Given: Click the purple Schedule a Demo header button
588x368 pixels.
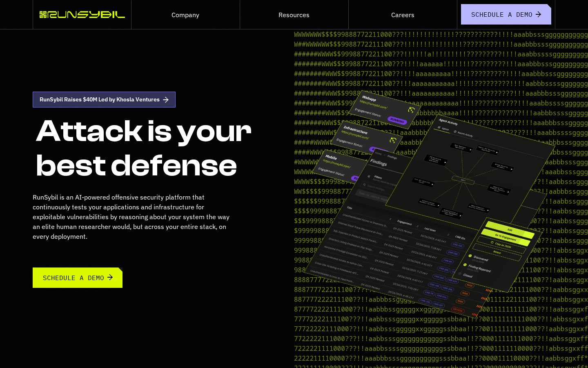Looking at the screenshot, I should (x=506, y=14).
